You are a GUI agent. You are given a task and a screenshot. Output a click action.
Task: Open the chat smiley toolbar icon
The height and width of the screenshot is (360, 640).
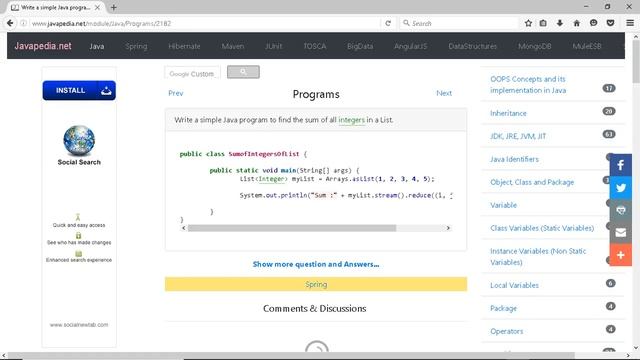(593, 23)
